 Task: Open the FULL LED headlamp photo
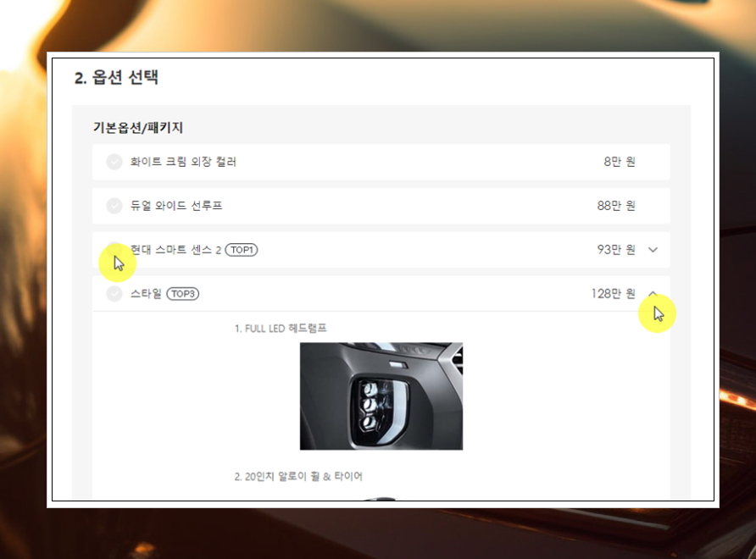(x=381, y=396)
